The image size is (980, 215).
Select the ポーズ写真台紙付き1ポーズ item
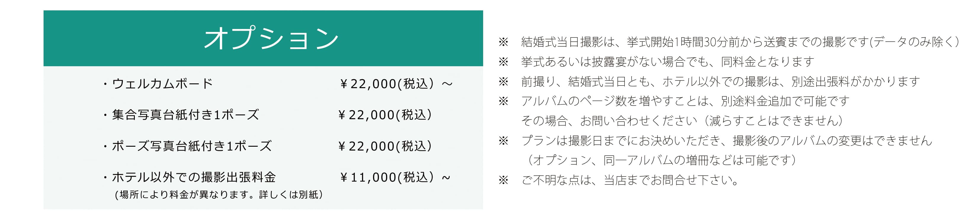point(192,146)
